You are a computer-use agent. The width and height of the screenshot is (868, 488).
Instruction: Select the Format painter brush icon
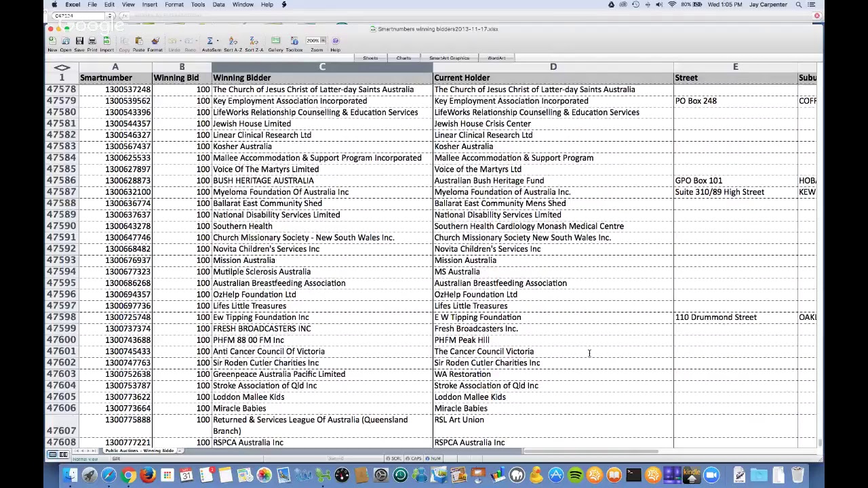pos(155,41)
